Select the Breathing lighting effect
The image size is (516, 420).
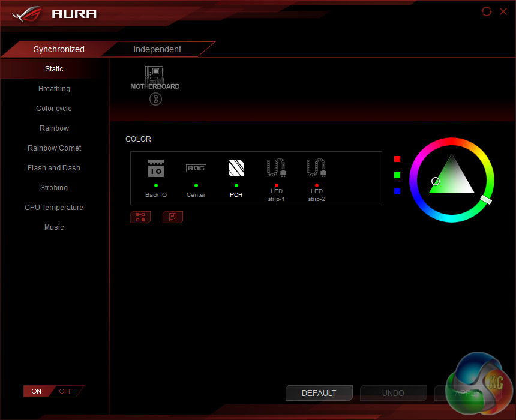point(54,89)
